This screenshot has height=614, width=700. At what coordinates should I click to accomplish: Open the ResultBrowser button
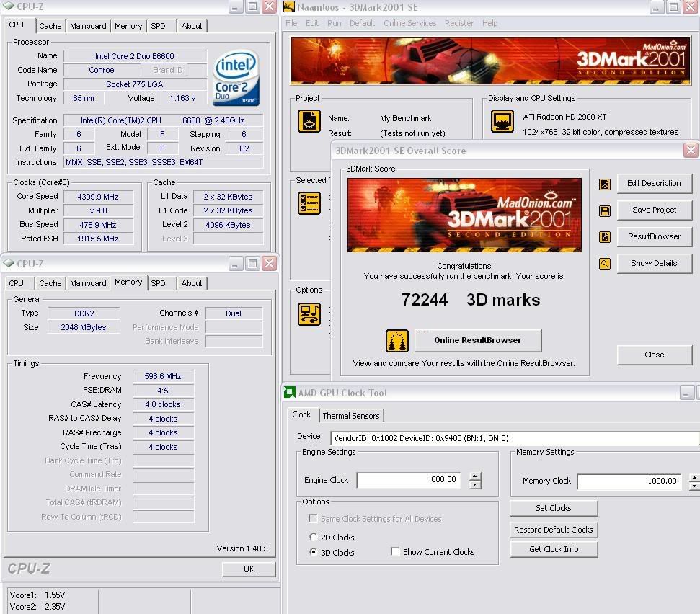654,237
